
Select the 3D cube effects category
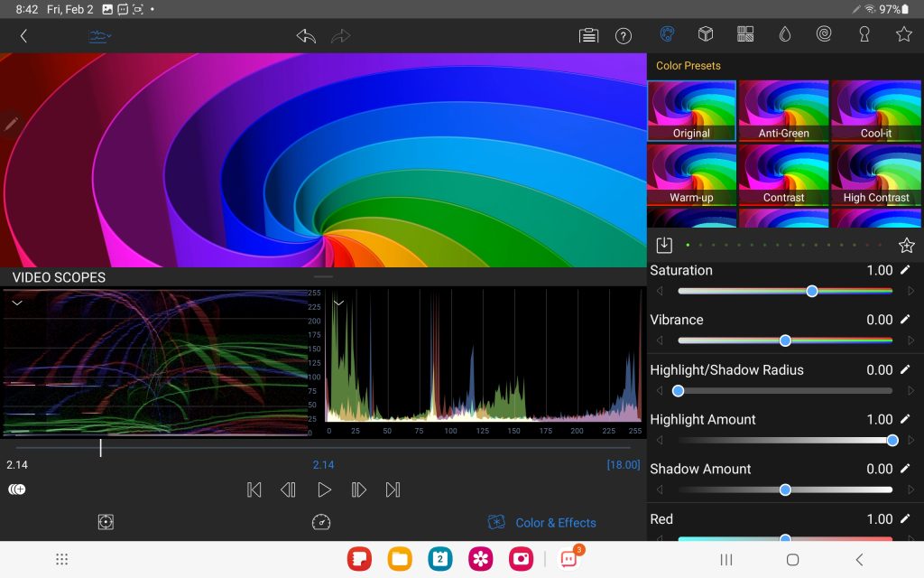pyautogui.click(x=706, y=34)
